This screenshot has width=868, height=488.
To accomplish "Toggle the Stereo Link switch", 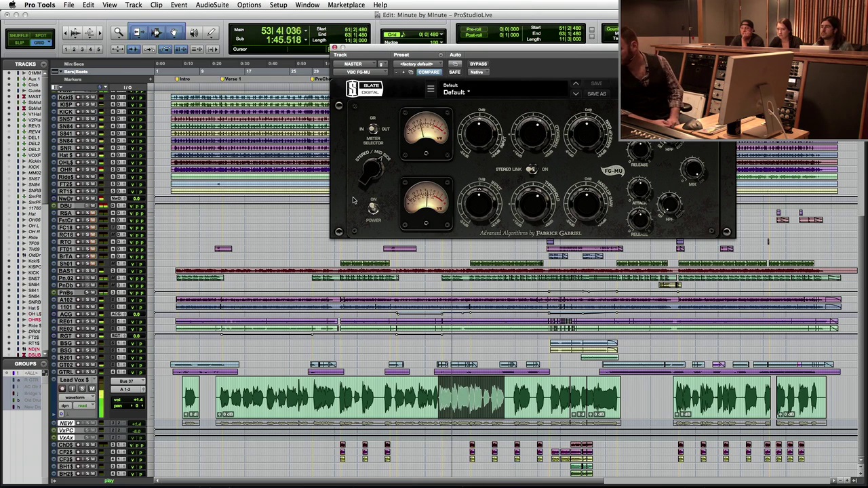I will point(532,169).
